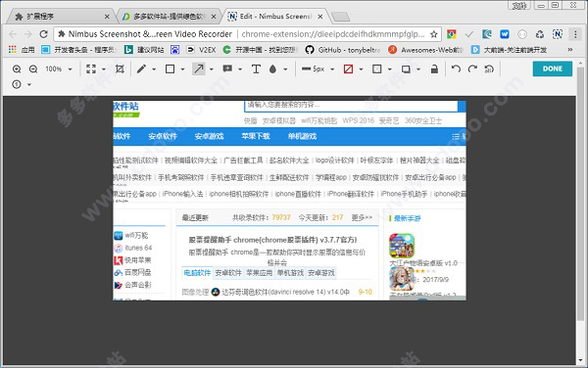This screenshot has width=588, height=368.
Task: Open the GitHub - tonybeltra bookmark
Action: point(343,49)
